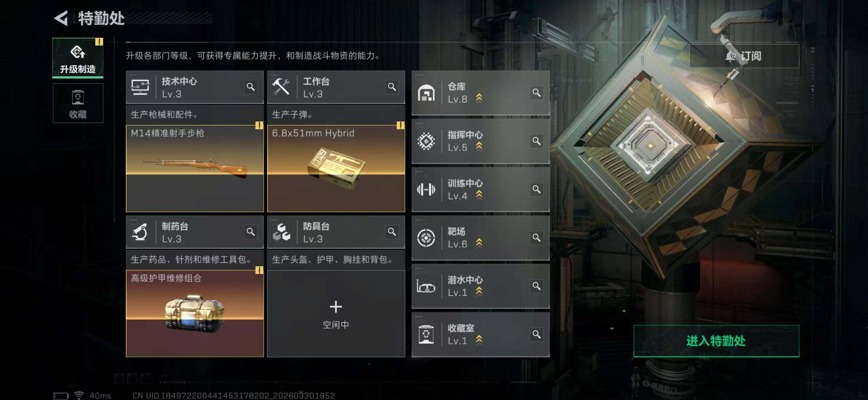The width and height of the screenshot is (868, 400).
Task: Open the M14精准射手步枪 production item
Action: (195, 169)
